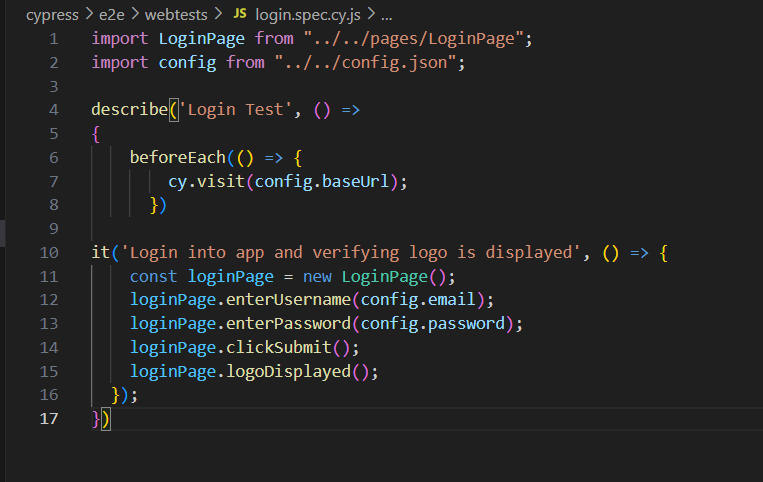This screenshot has height=482, width=763.
Task: Click line number 17 in the gutter
Action: click(x=49, y=419)
